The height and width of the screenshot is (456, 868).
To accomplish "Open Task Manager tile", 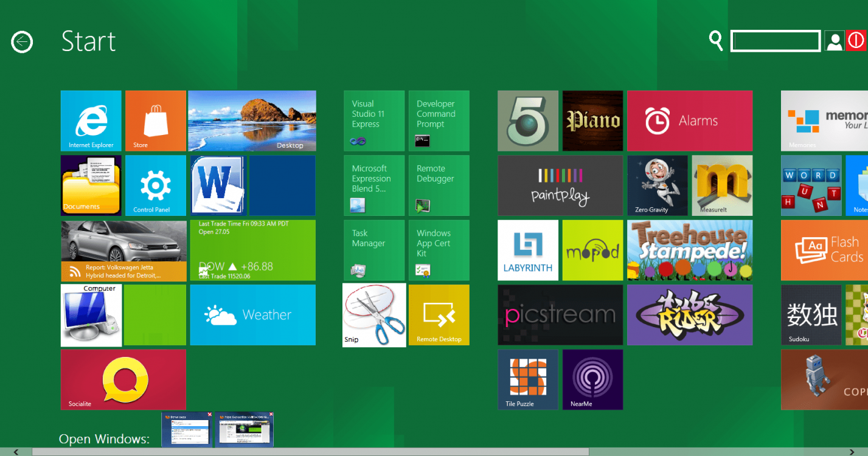I will (x=374, y=250).
